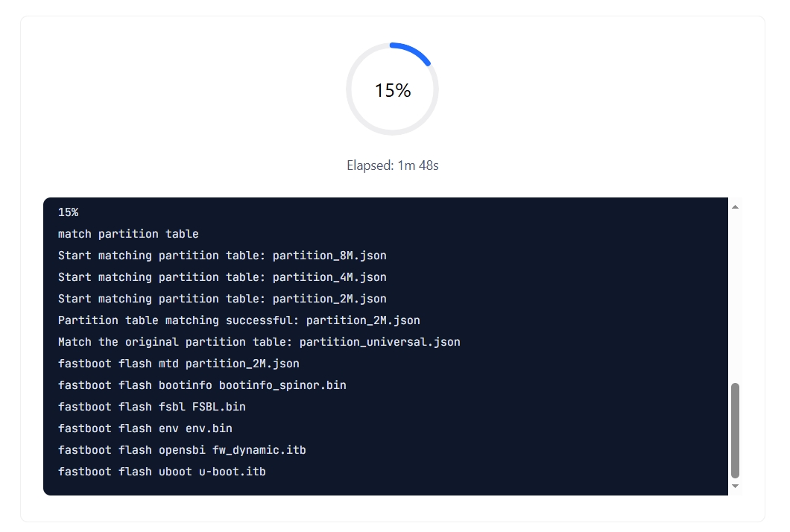790x532 pixels.
Task: Click the 'fastboot flash mtd partition_2M.json' line
Action: pyautogui.click(x=178, y=364)
